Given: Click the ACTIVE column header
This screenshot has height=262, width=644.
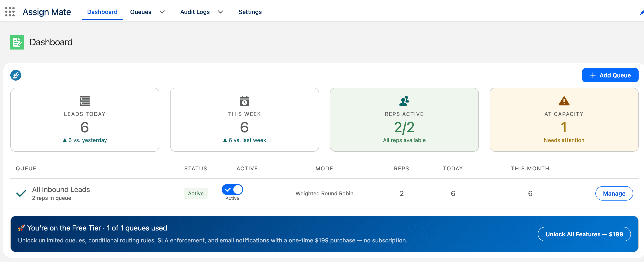Looking at the screenshot, I should pos(247,169).
